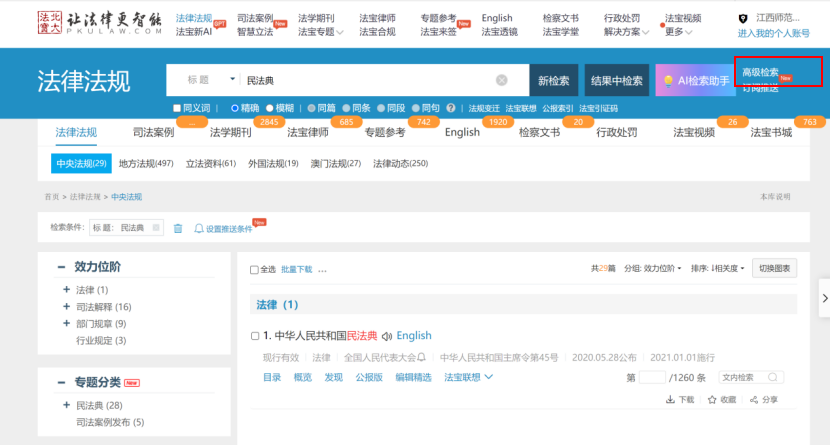Click the 批量下载 link
Image resolution: width=830 pixels, height=445 pixels.
click(x=296, y=269)
